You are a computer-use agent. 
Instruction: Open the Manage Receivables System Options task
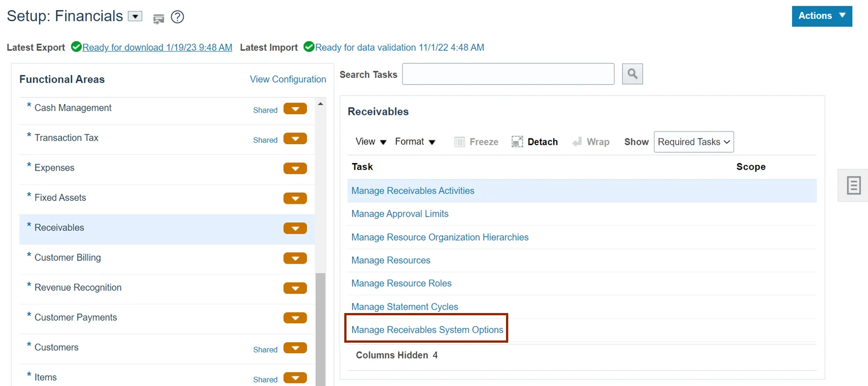click(427, 330)
